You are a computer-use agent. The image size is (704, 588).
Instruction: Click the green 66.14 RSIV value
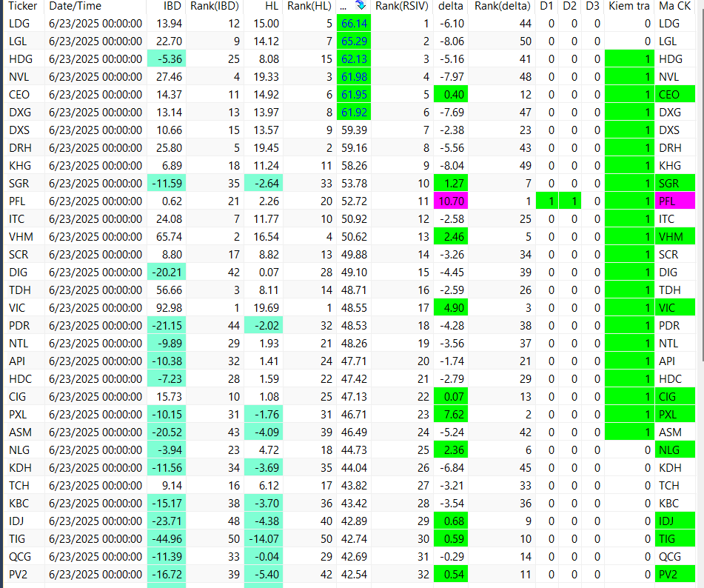354,24
